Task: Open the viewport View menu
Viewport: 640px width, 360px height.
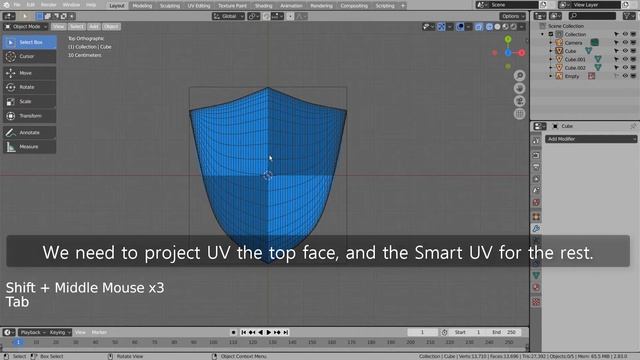Action: click(x=58, y=27)
